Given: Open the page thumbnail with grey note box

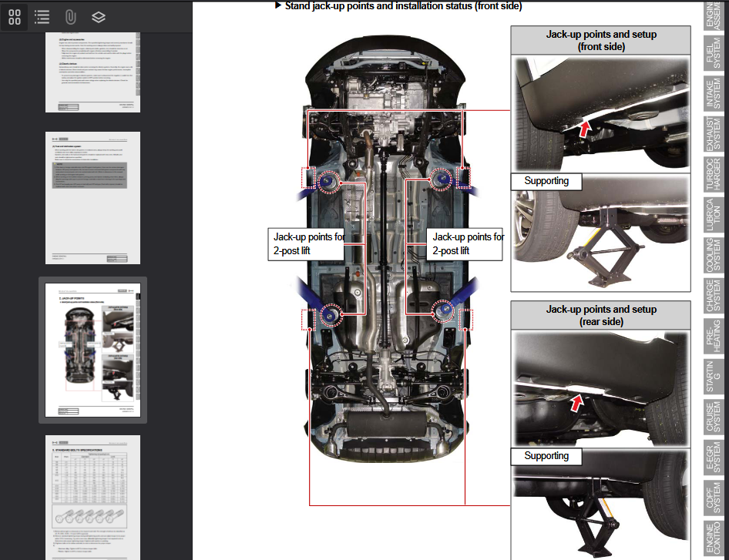Looking at the screenshot, I should pos(92,198).
